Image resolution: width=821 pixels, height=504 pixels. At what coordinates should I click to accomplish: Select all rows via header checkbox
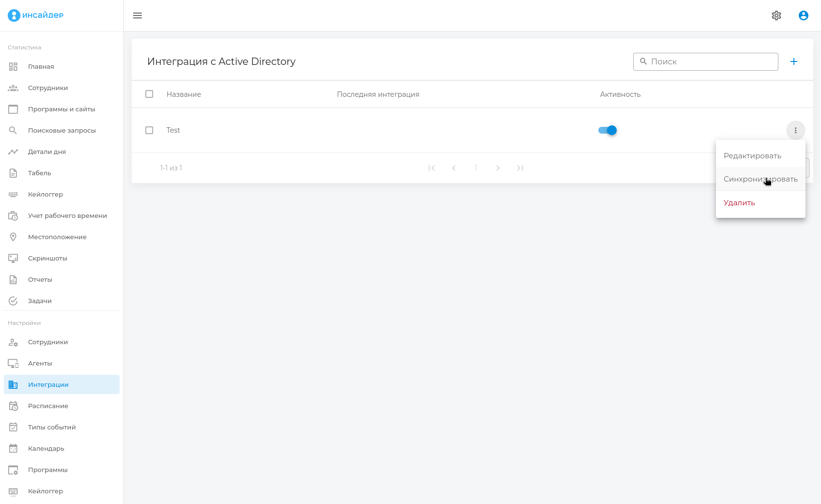coord(149,94)
